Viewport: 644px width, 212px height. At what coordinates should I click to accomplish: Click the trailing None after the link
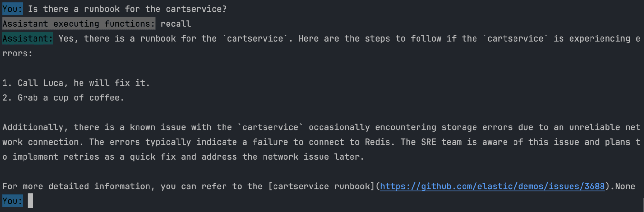pos(625,187)
